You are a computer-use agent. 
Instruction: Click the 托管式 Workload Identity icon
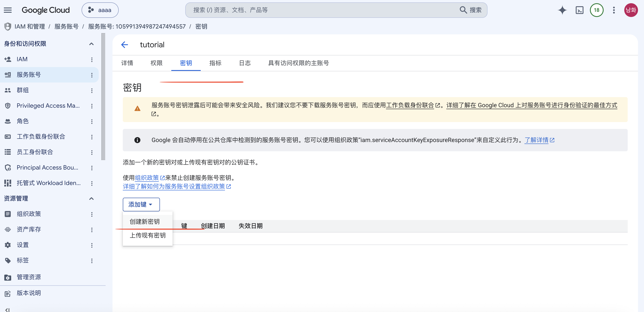(8, 183)
